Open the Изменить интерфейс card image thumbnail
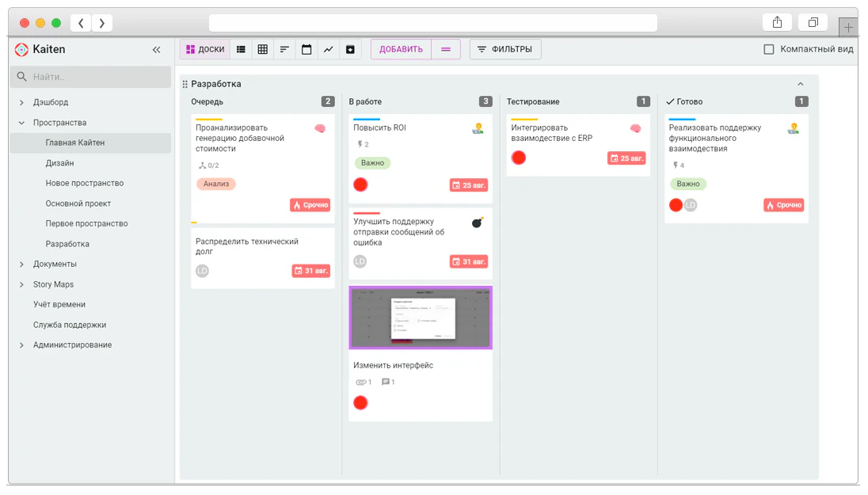 421,318
